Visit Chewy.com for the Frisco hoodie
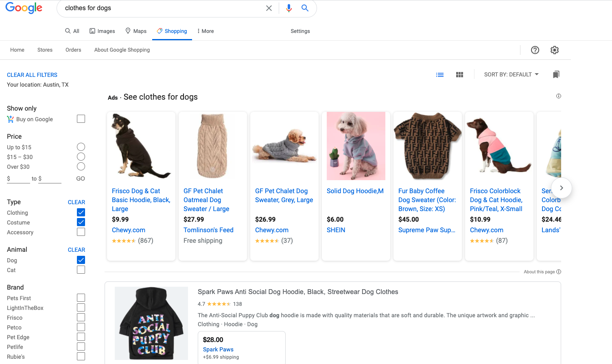 click(x=128, y=230)
